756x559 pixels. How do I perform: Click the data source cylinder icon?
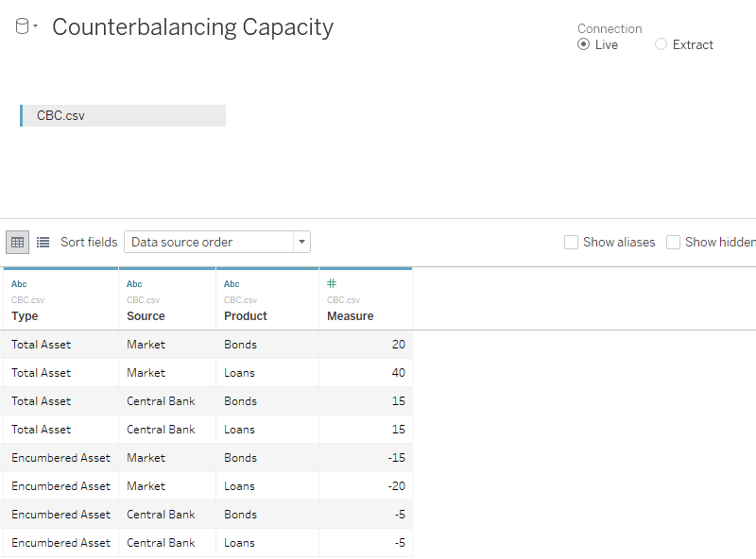tap(23, 26)
